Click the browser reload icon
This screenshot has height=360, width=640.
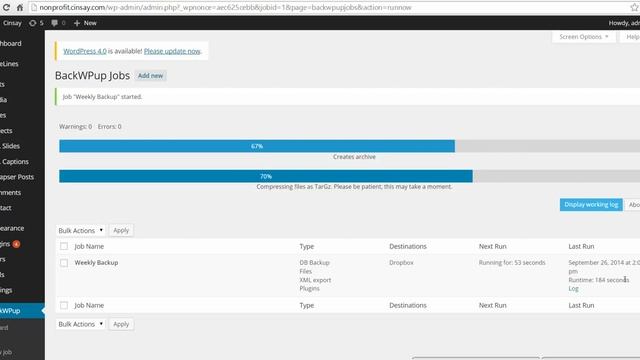(6, 7)
